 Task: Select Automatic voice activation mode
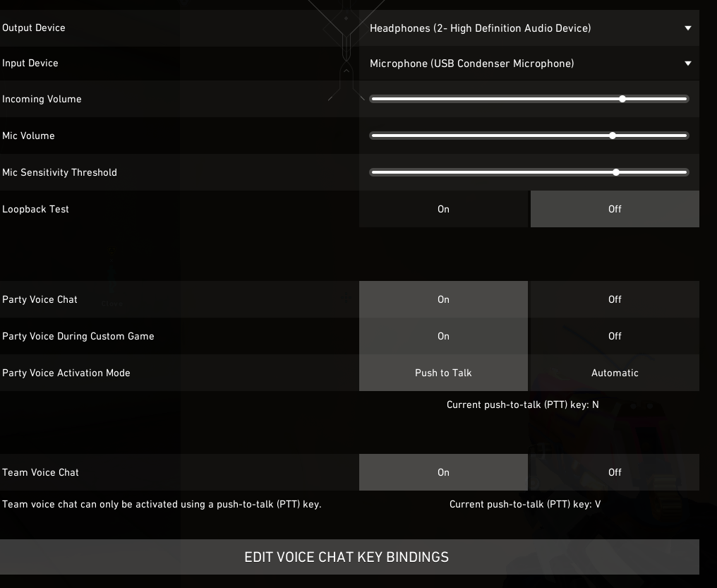click(615, 373)
